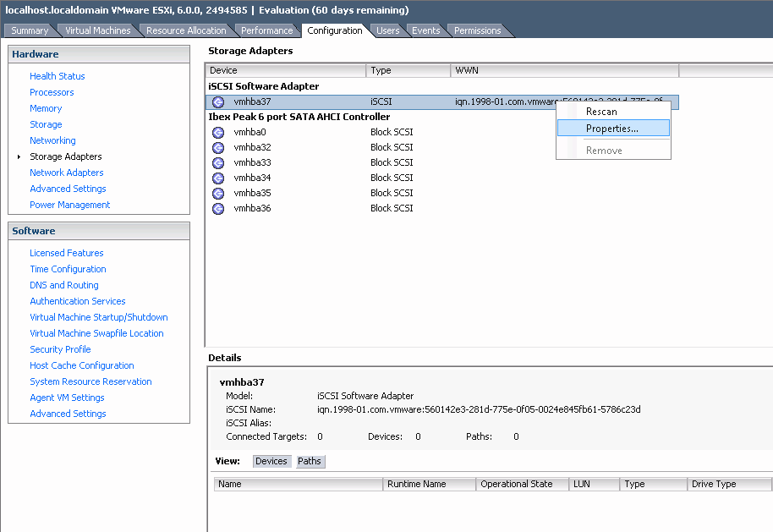Image resolution: width=773 pixels, height=532 pixels.
Task: Click the vmhba35 adapter icon
Action: click(x=217, y=193)
